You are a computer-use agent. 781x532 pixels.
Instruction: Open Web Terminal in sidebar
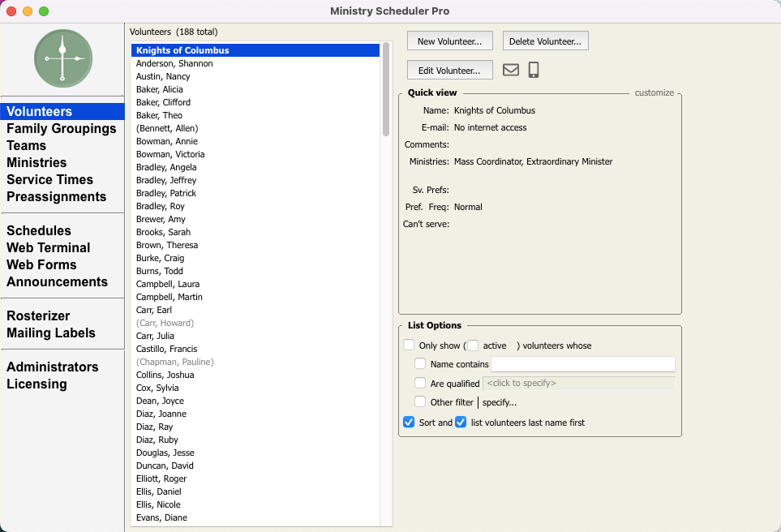62,247
